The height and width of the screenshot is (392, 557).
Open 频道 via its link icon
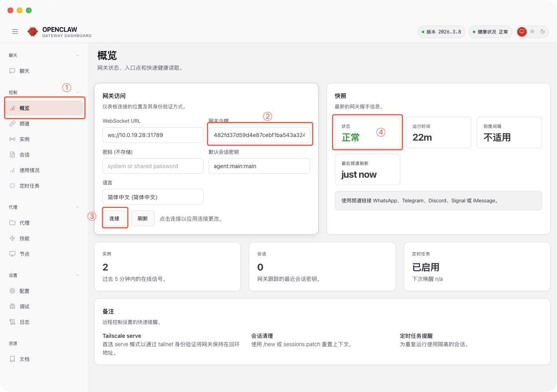point(12,124)
